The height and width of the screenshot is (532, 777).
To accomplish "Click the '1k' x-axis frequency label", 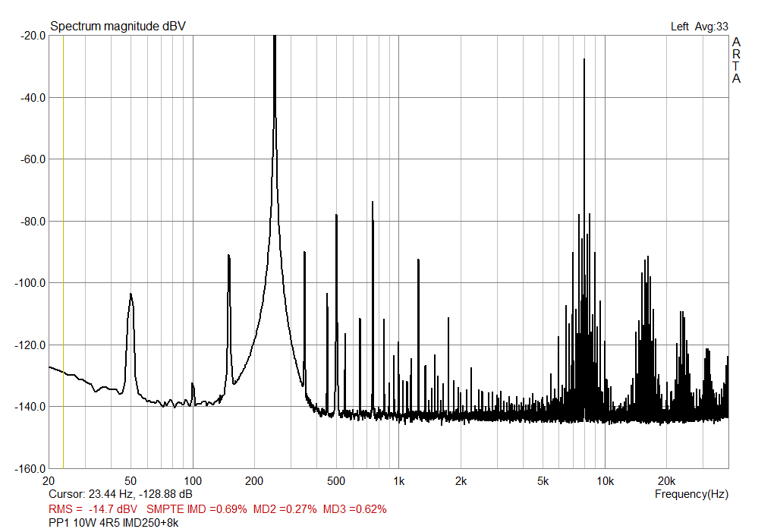I will (x=399, y=481).
